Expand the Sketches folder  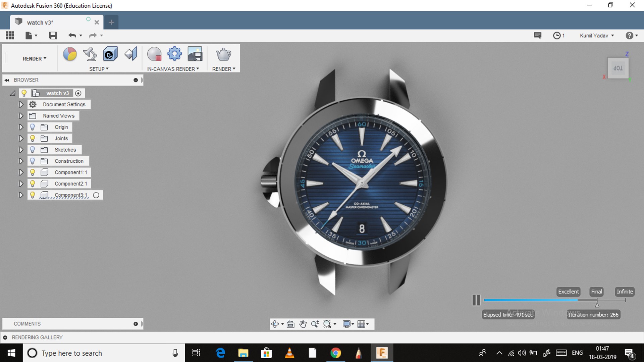[21, 150]
